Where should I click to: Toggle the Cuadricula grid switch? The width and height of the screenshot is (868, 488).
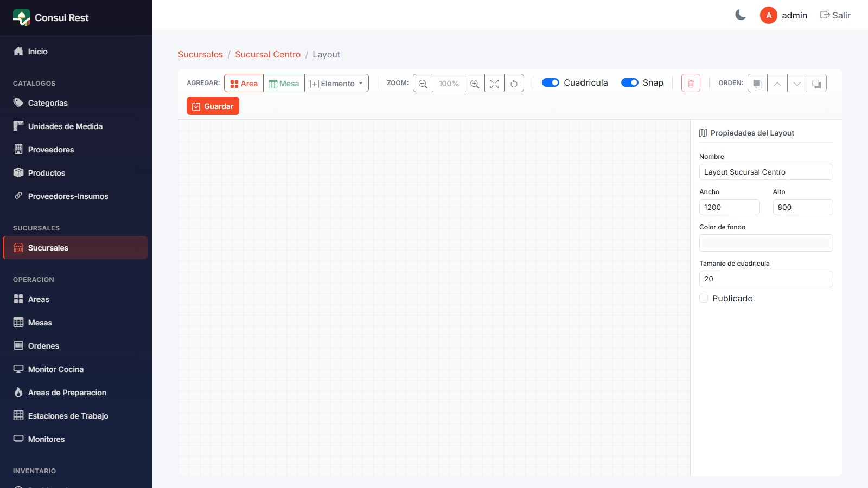click(x=551, y=82)
